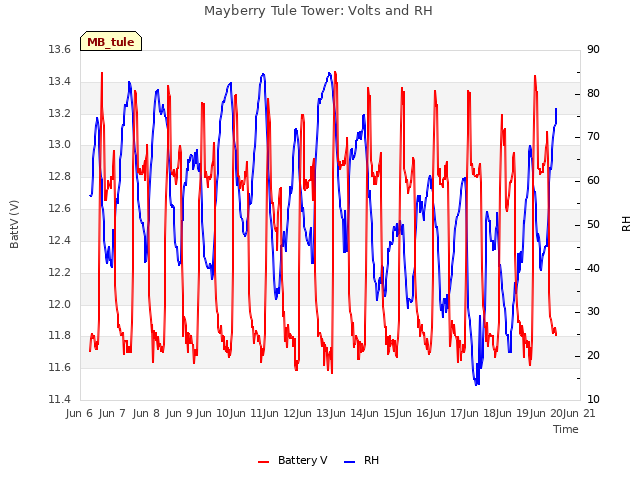Click the Jun 8 date label

[x=146, y=413]
